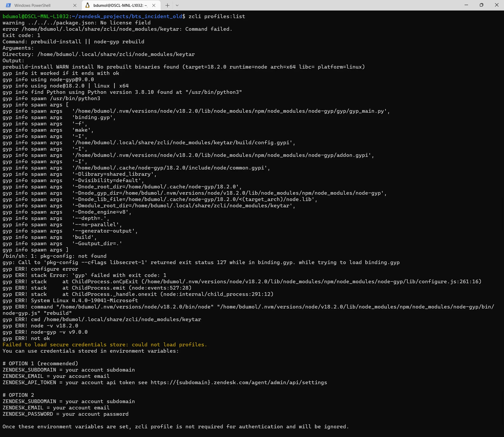Screen dimensions: 504x437
Task: Click the zendesk.com api settings URL
Action: [x=239, y=382]
